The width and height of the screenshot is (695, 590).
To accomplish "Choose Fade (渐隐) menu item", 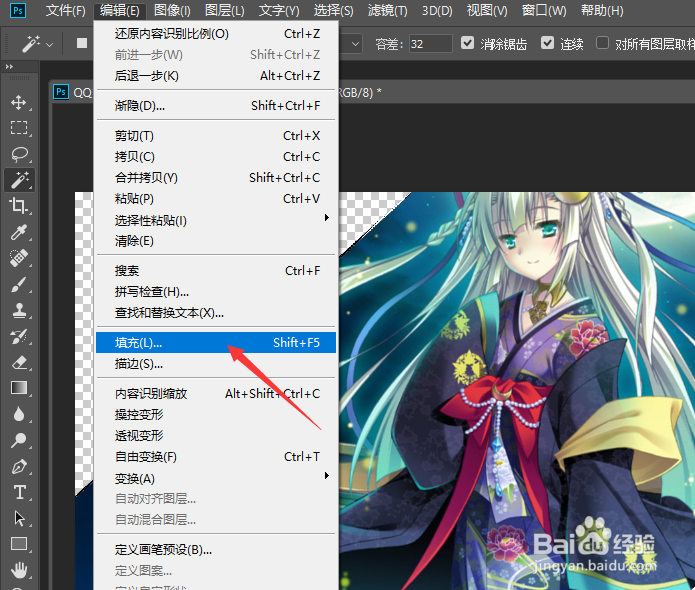I will [216, 105].
